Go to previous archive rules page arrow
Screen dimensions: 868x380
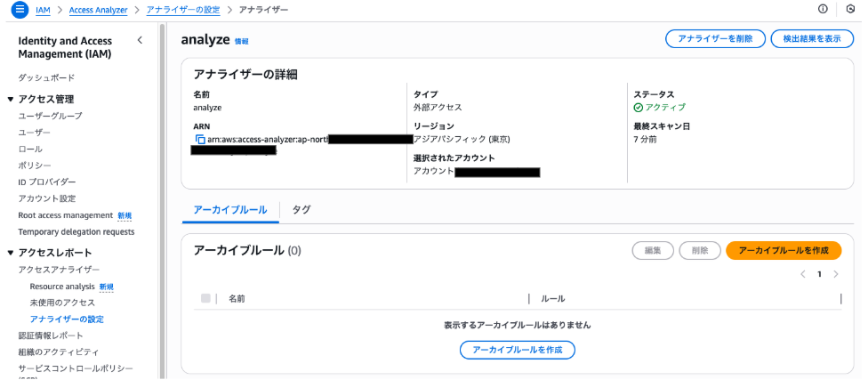[x=803, y=274]
